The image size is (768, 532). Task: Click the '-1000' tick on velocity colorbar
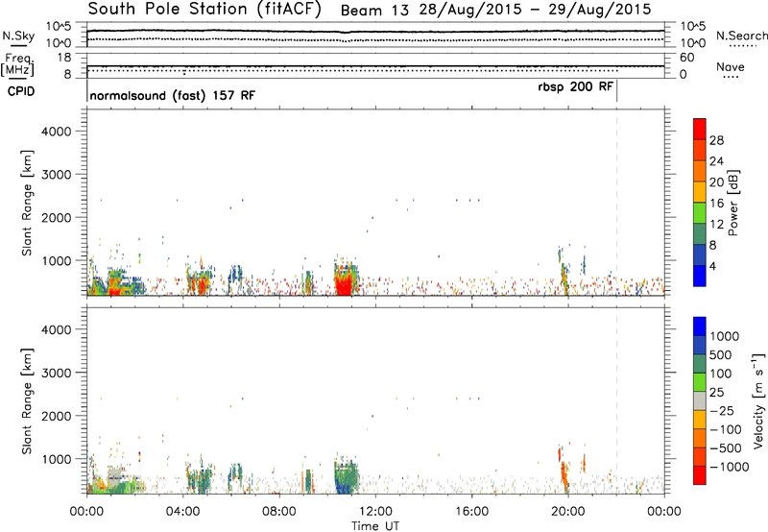click(729, 467)
